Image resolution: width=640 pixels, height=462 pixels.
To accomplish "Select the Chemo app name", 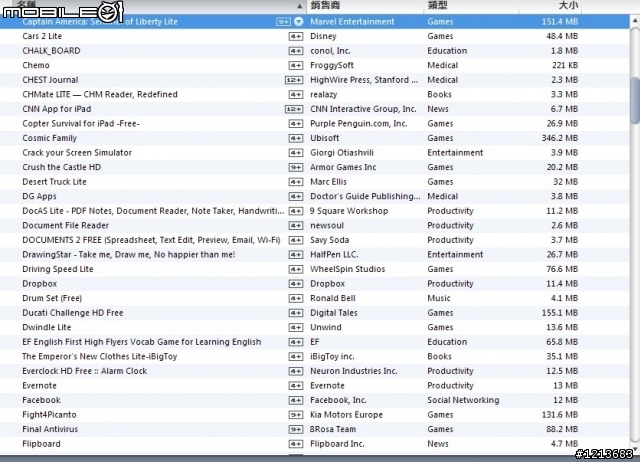I will point(36,65).
